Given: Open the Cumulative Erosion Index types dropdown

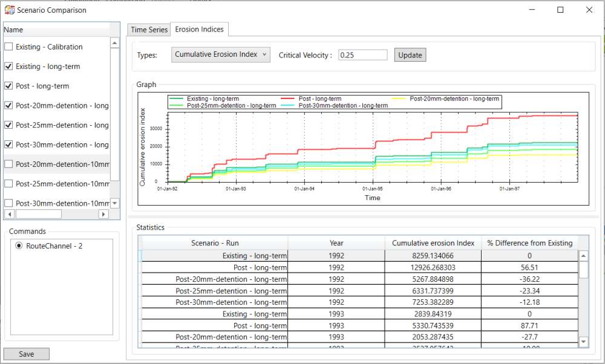Looking at the screenshot, I should pos(221,55).
